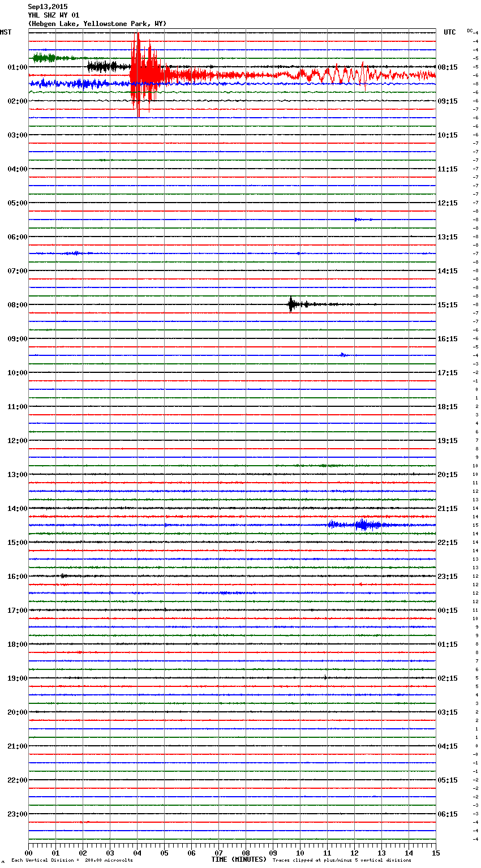Select the Sep13,2015 date header
Viewport: 481px width, 868px height.
coord(48,7)
